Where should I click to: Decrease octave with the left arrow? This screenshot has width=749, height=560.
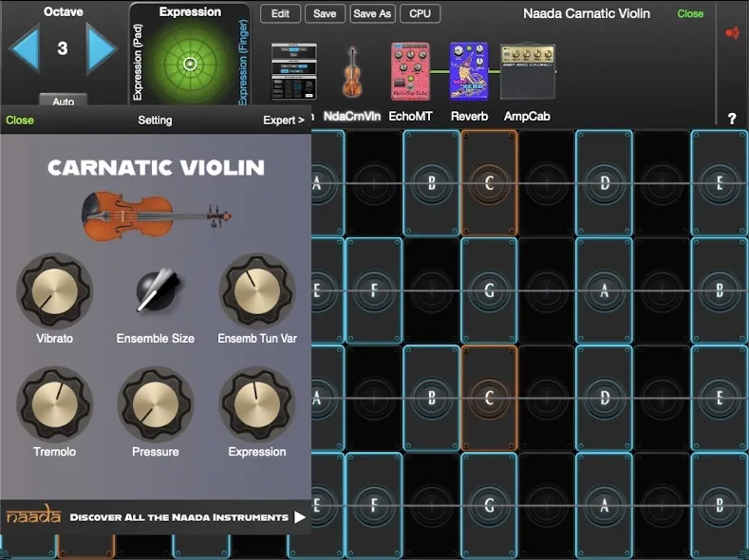point(24,48)
